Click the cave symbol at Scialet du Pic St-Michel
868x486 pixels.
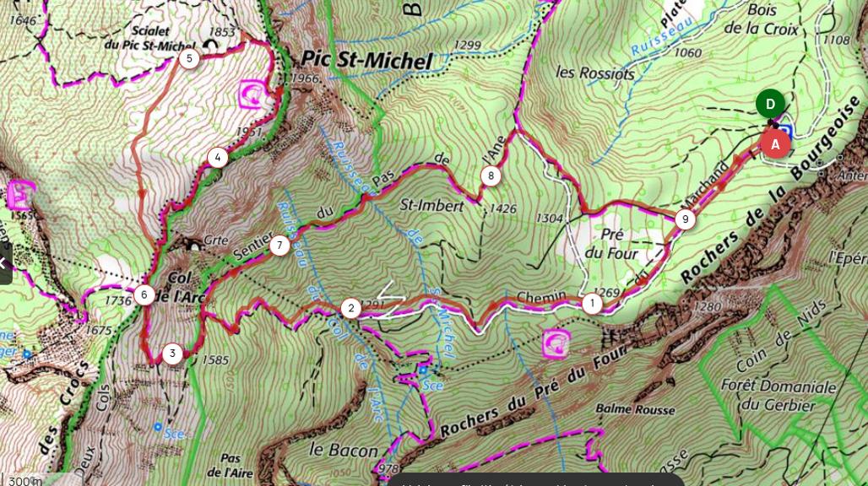click(x=211, y=45)
